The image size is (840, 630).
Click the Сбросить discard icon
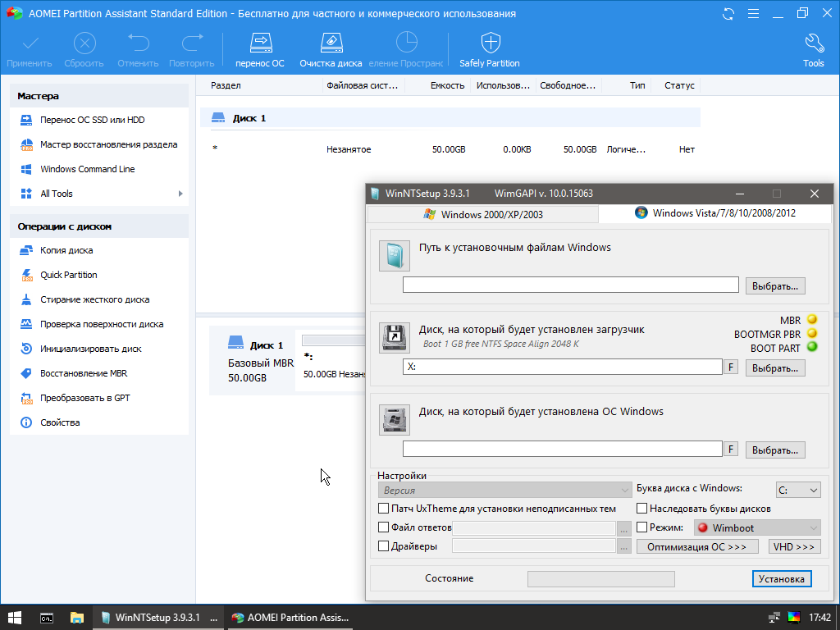[x=84, y=43]
